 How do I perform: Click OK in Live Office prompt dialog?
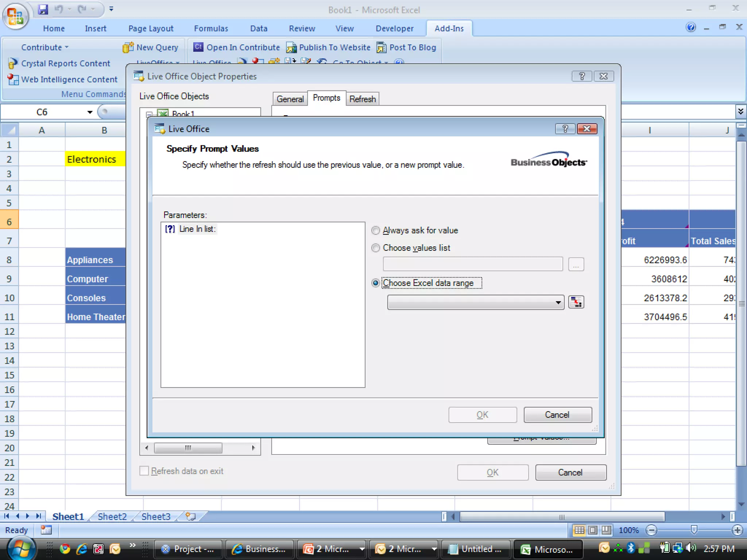[483, 415]
